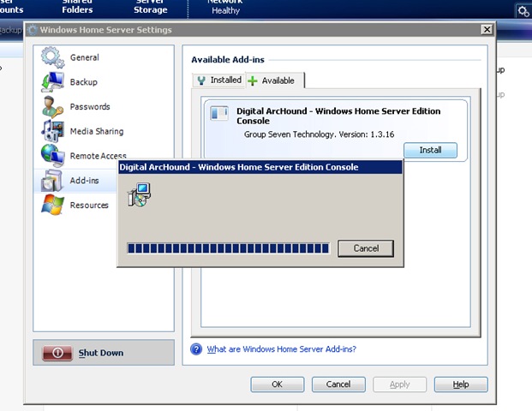
Task: Click the installation progress bar
Action: click(228, 248)
